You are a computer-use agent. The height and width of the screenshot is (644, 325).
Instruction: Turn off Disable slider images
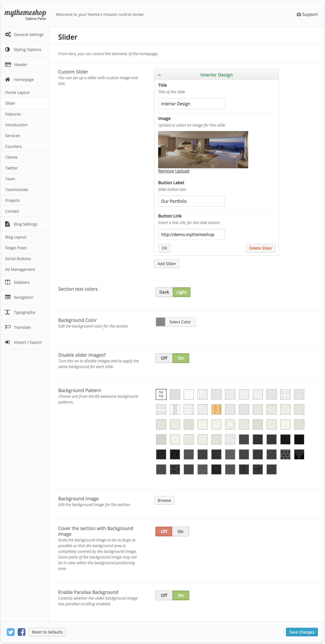164,358
